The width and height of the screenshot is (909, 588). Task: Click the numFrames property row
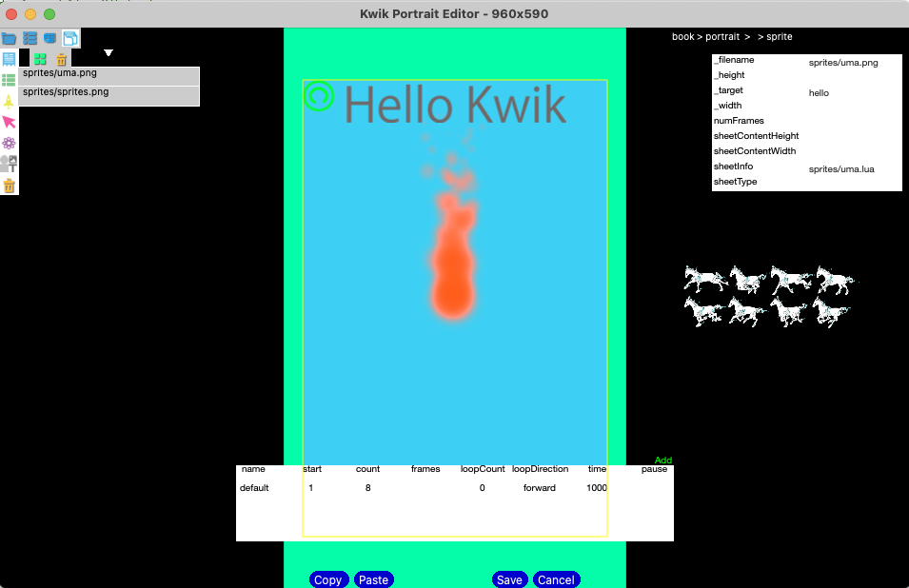806,121
